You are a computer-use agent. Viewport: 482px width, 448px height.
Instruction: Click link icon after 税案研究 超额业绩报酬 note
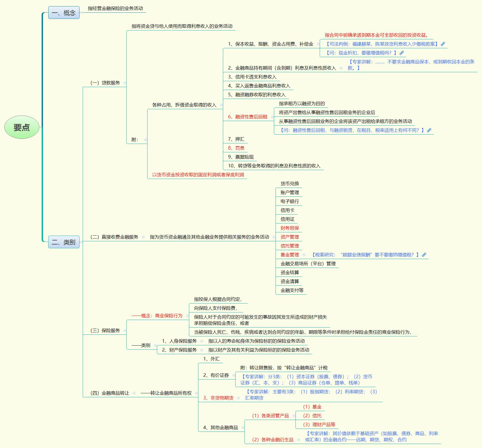pyautogui.click(x=424, y=255)
